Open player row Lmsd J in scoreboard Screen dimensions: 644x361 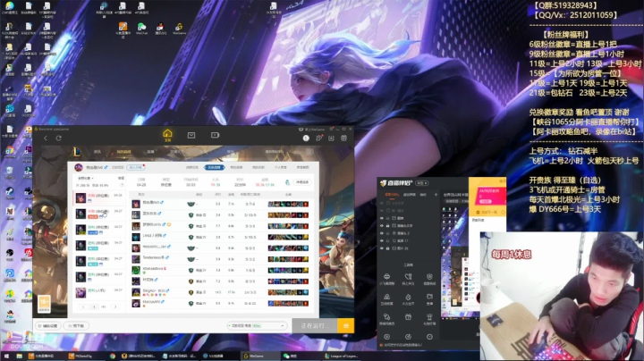pyautogui.click(x=220, y=237)
